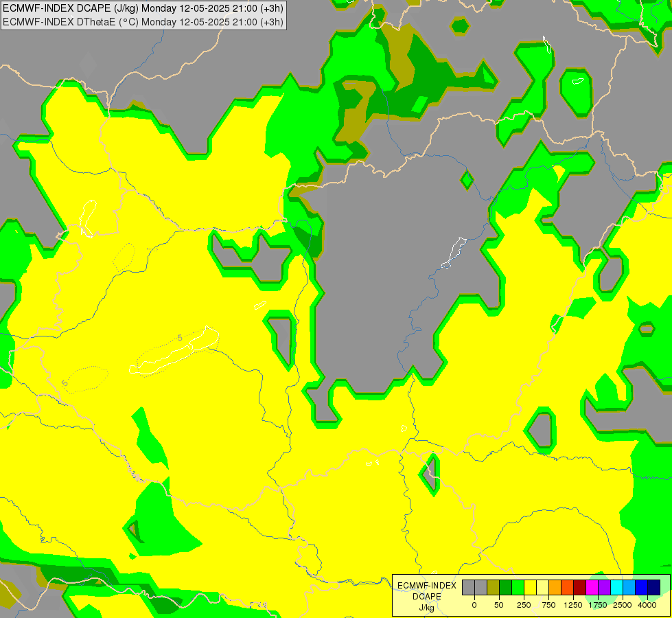Click the purple legend swatch
Image resolution: width=672 pixels, height=618 pixels.
click(x=604, y=588)
